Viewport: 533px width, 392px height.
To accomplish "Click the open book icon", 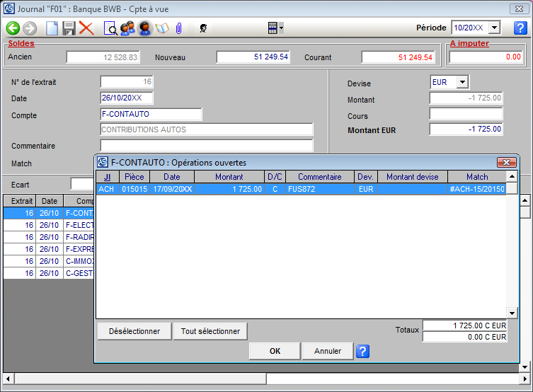I will click(x=162, y=28).
